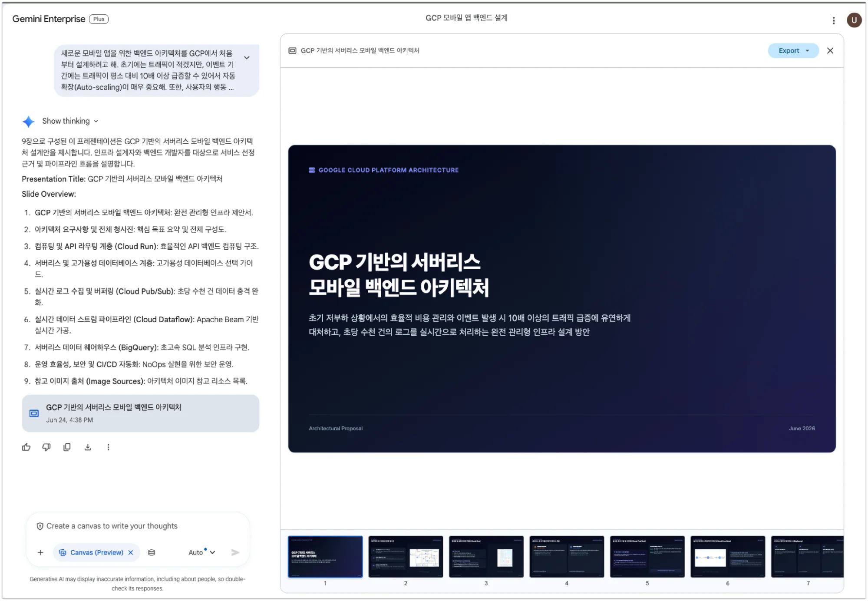Click the presentation icon in the artifact card

[x=34, y=413]
